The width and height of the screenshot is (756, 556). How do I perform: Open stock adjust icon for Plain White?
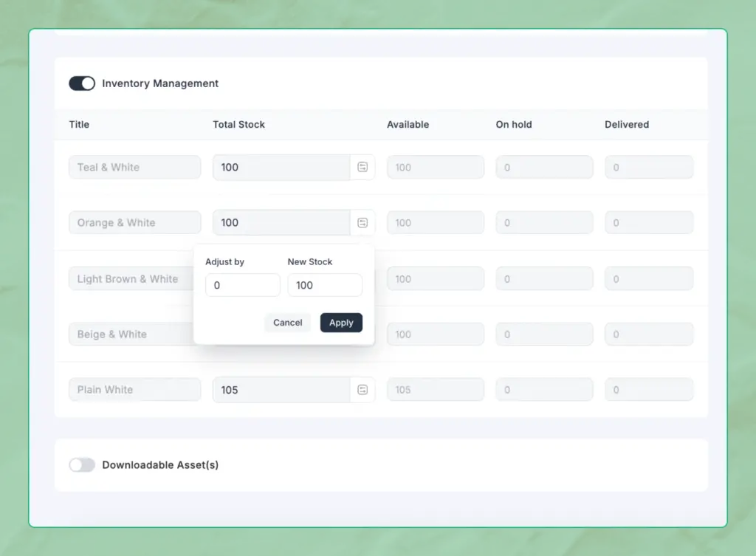coord(362,390)
